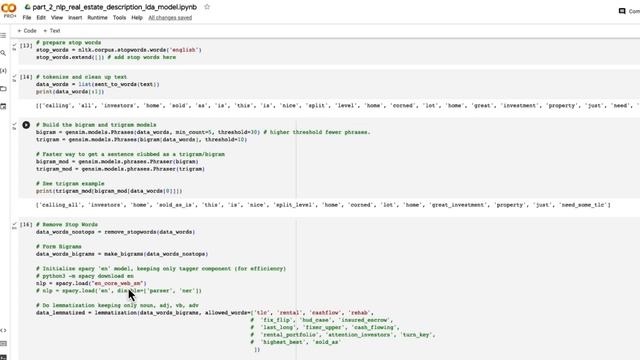This screenshot has height=360, width=640.
Task: Open the Help menu
Action: 137,18
